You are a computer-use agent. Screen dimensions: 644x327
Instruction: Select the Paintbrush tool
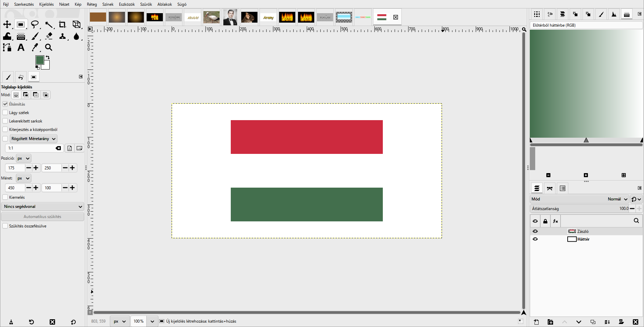click(35, 36)
